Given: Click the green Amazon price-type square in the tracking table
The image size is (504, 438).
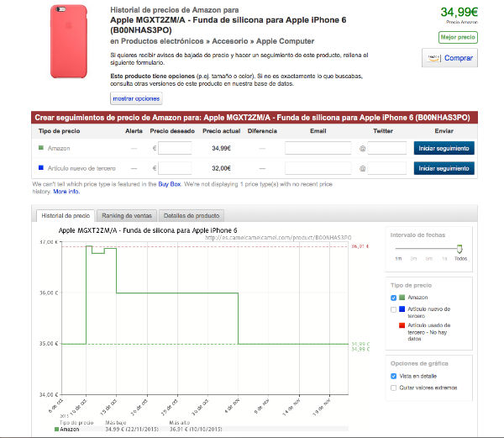Looking at the screenshot, I should tap(42, 148).
